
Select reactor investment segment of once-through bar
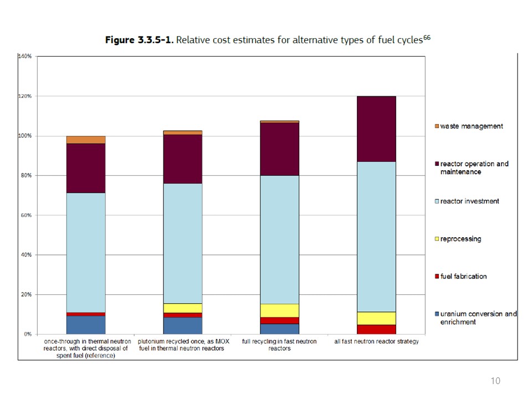[85, 252]
